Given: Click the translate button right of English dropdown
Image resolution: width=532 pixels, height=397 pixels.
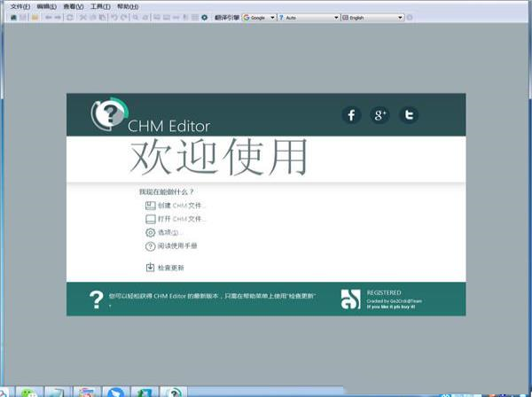Looking at the screenshot, I should coord(410,18).
